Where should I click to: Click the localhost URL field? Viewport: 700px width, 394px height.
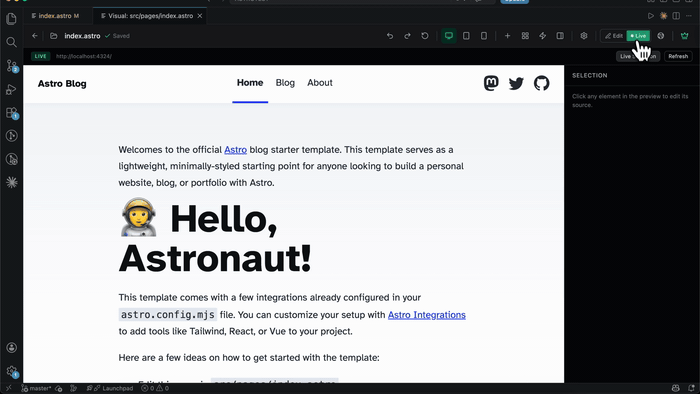pos(84,56)
